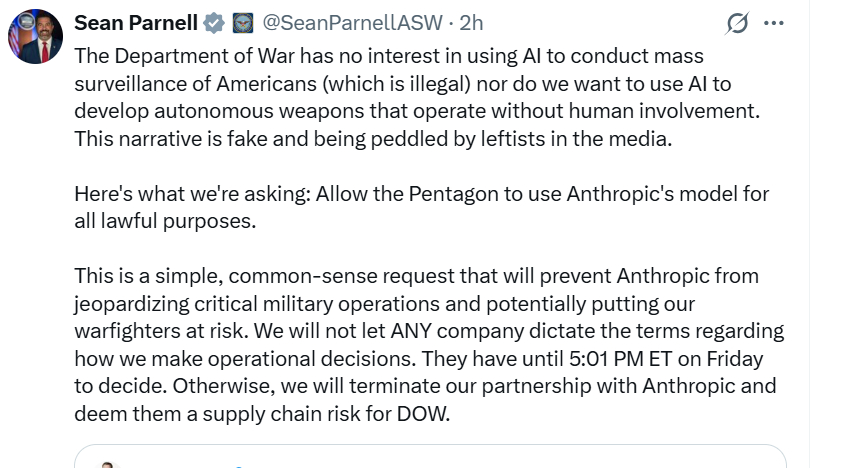Open Sean Parnell's profile avatar
842x468 pixels.
[36, 36]
